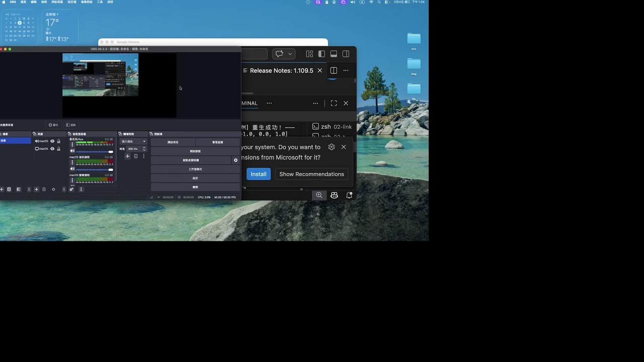The image size is (644, 362).
Task: Open macOS 音訊擷取 channel options menu
Action: click(x=72, y=162)
